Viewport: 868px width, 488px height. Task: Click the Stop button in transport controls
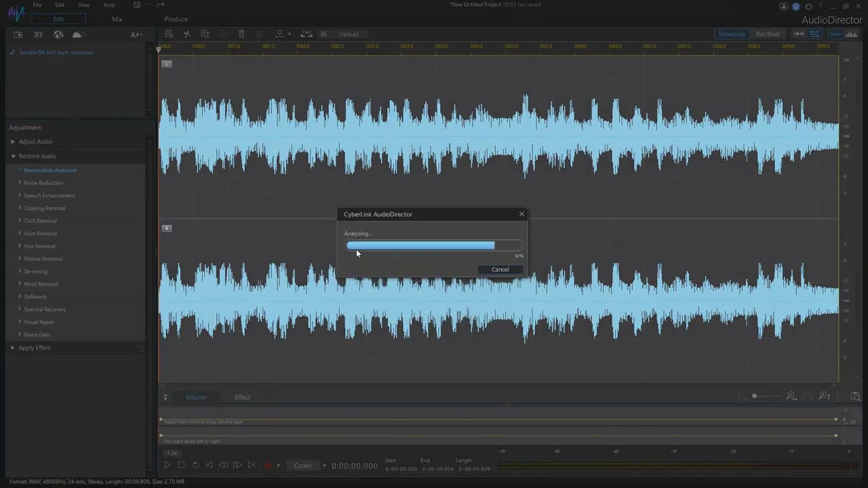point(181,465)
